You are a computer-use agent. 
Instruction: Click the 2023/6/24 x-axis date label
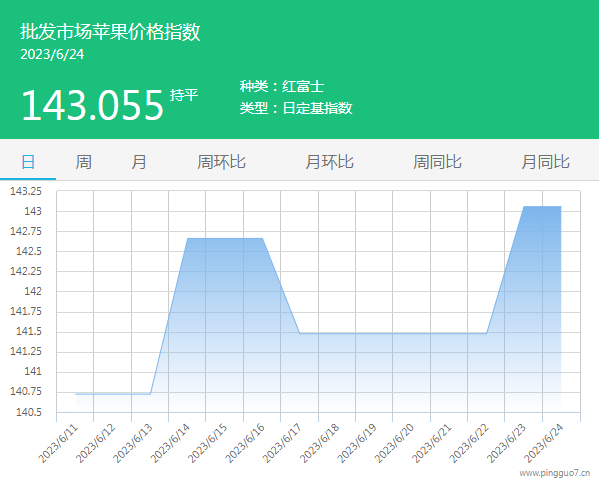(543, 443)
